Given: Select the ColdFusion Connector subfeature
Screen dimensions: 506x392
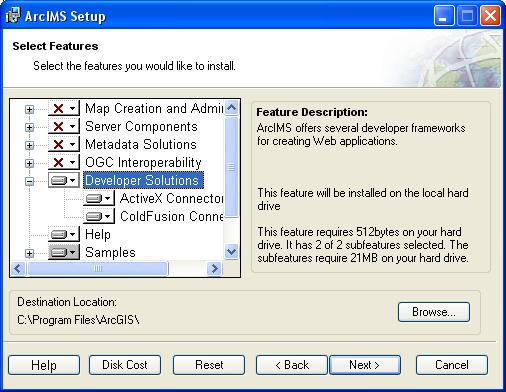Looking at the screenshot, I should pos(172,216).
